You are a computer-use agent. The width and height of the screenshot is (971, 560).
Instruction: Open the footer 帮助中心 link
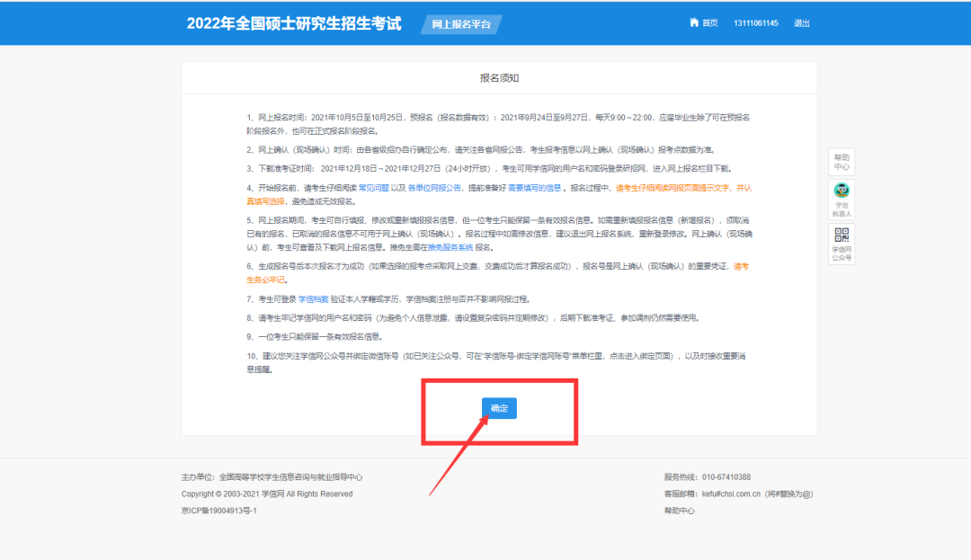(680, 511)
